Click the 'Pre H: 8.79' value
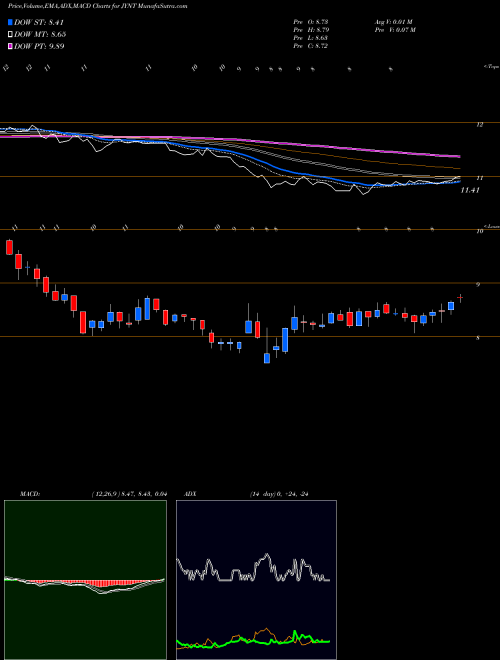 (311, 30)
